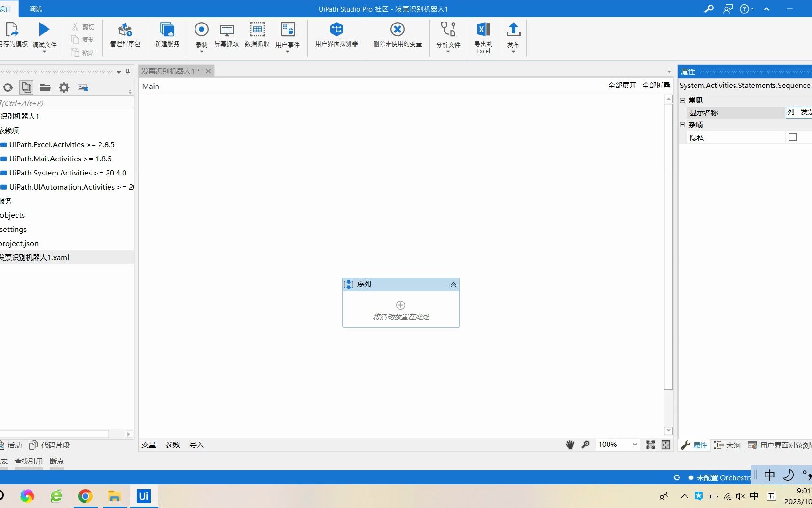Click the feedback icon in title bar
Image resolution: width=812 pixels, height=508 pixels.
coord(728,9)
